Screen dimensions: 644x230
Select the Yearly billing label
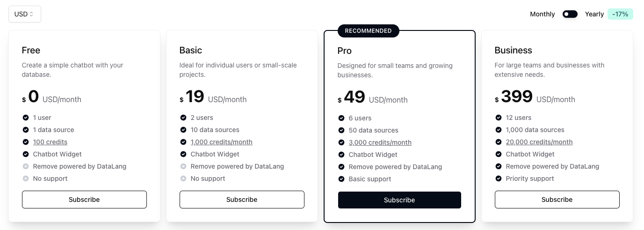click(594, 14)
